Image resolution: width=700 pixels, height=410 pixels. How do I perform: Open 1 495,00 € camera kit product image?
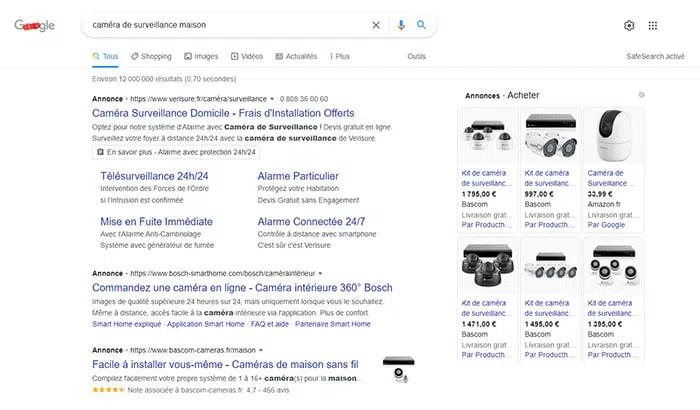click(x=550, y=266)
